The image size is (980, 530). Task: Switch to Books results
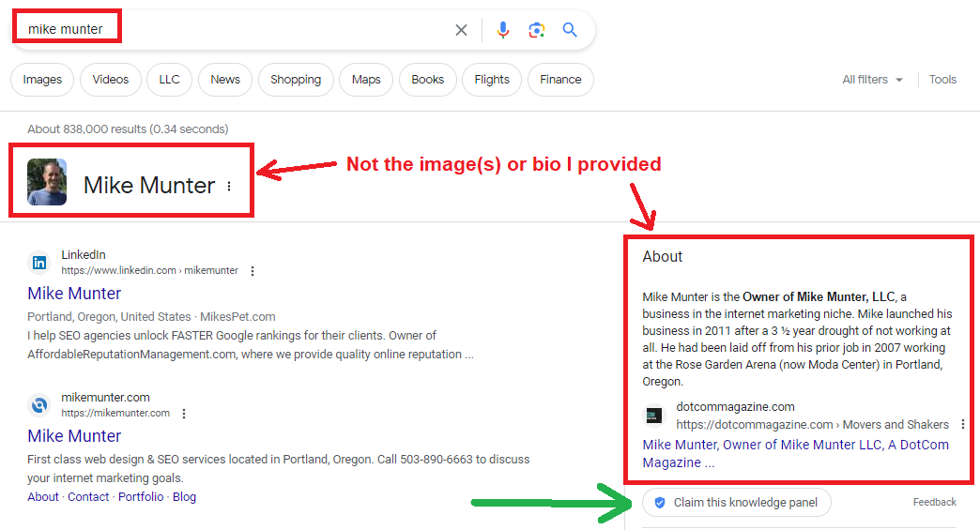tap(427, 80)
